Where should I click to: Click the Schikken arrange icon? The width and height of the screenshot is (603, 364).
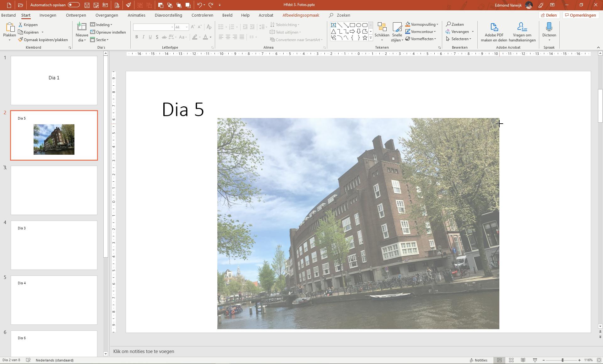[x=382, y=28]
